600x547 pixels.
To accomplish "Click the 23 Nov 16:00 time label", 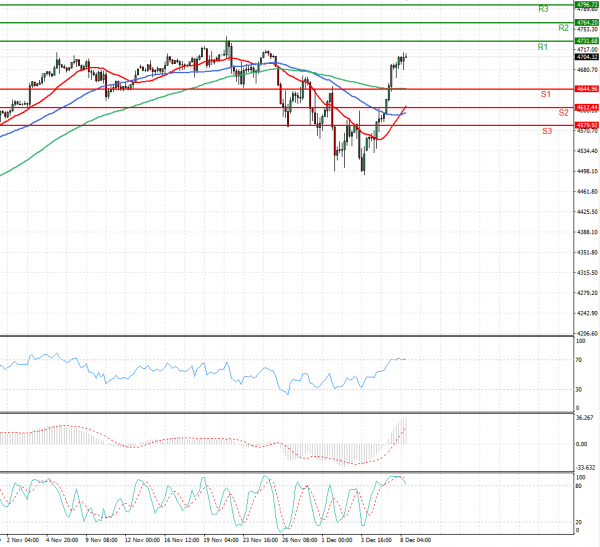I will point(261,540).
